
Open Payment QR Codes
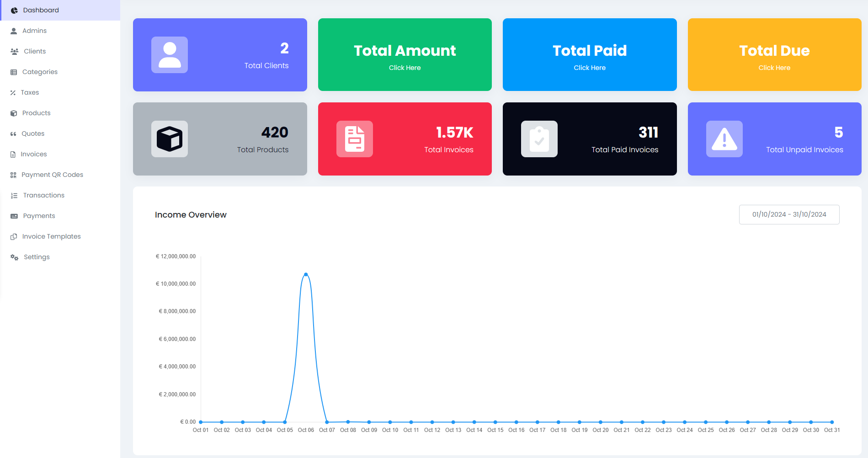click(60, 175)
